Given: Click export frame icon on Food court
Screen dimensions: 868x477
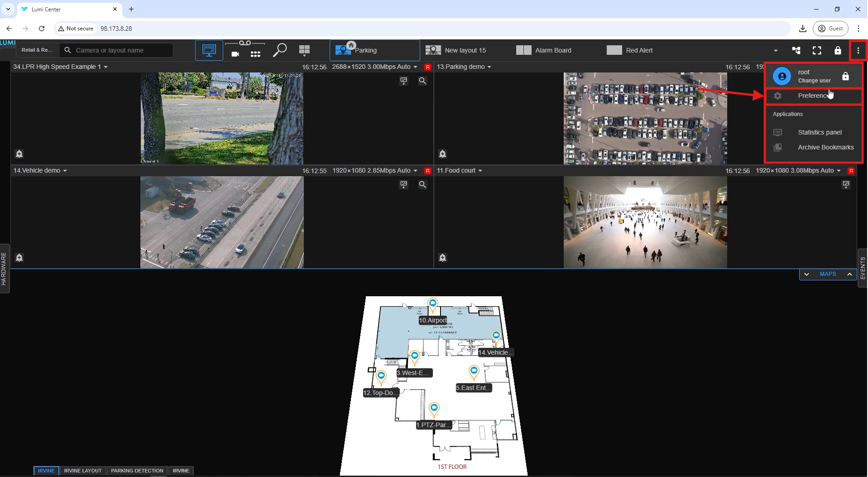Looking at the screenshot, I should click(x=846, y=185).
